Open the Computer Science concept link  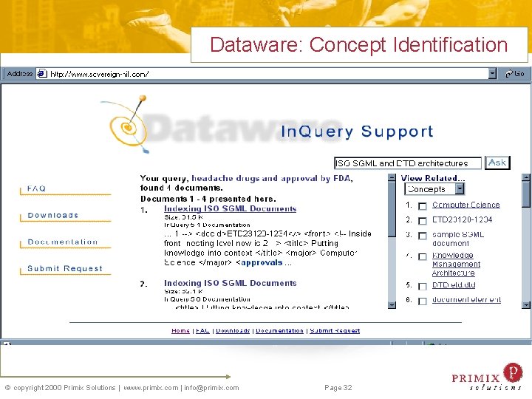(465, 205)
